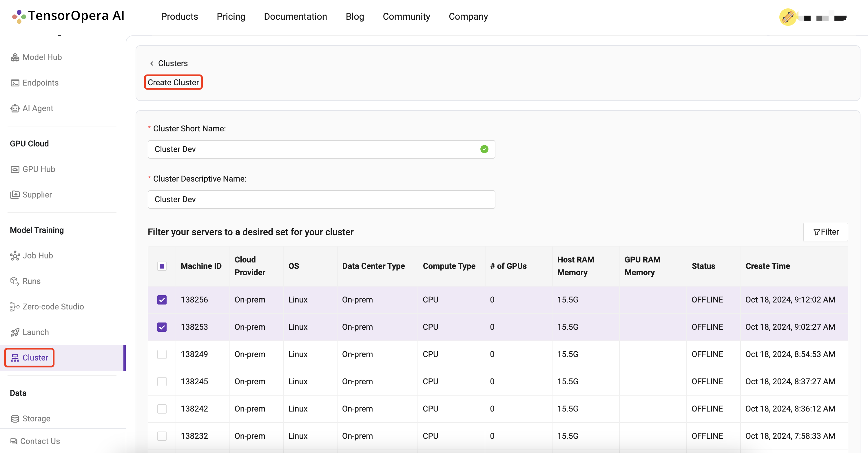Uncheck machine 138253 checkbox

click(162, 327)
